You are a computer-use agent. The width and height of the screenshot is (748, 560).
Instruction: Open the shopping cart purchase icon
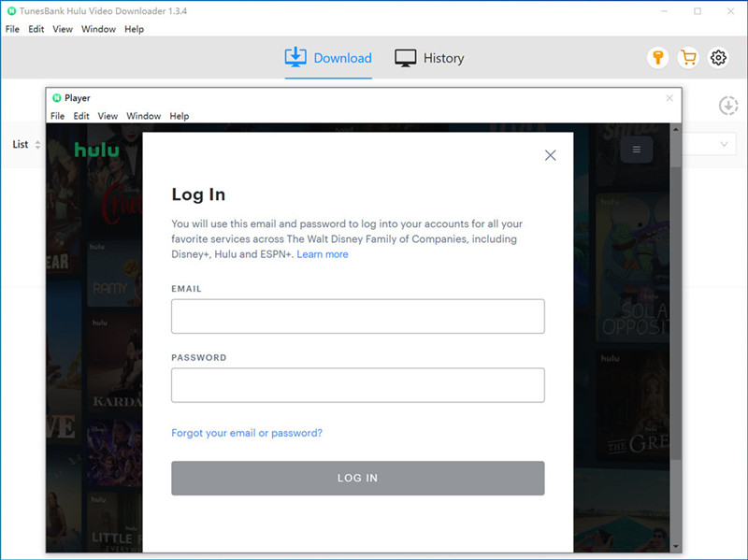click(x=688, y=58)
